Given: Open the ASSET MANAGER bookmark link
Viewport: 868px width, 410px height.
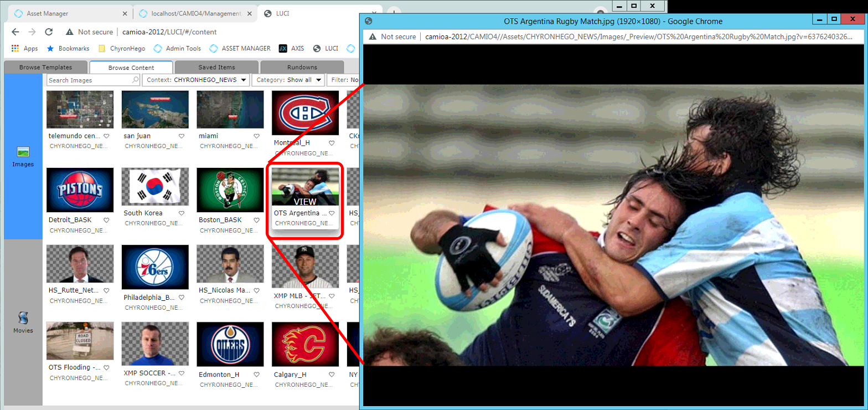Looking at the screenshot, I should point(240,48).
